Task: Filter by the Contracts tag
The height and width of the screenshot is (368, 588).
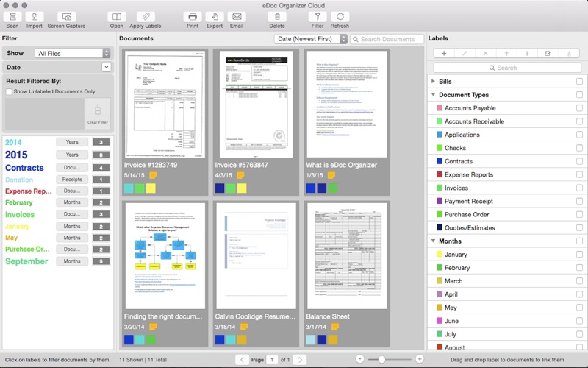Action: coord(24,168)
